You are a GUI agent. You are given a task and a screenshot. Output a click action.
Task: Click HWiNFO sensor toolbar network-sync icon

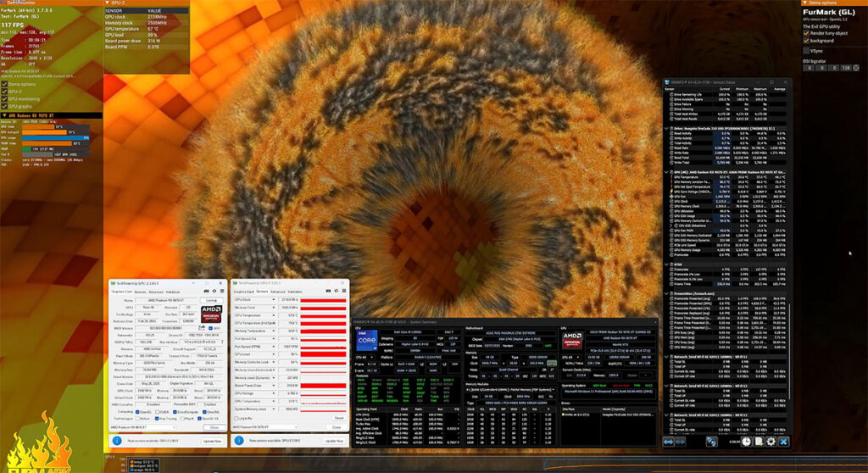pyautogui.click(x=712, y=442)
